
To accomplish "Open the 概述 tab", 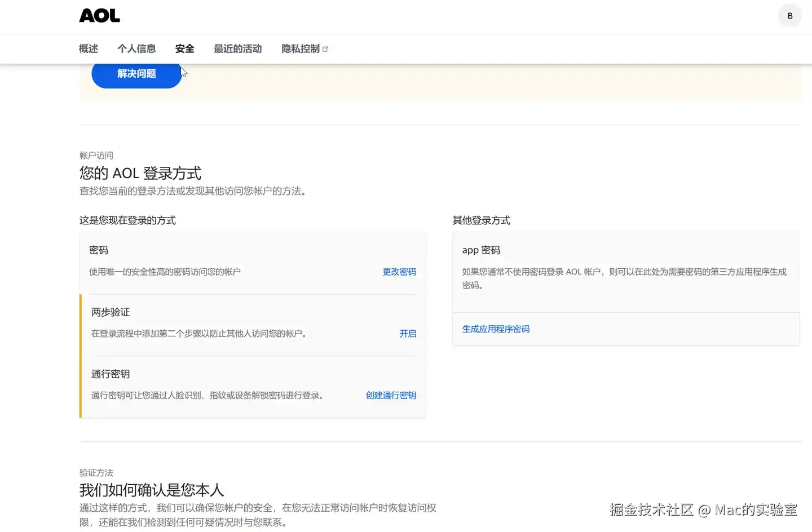I will [x=89, y=49].
